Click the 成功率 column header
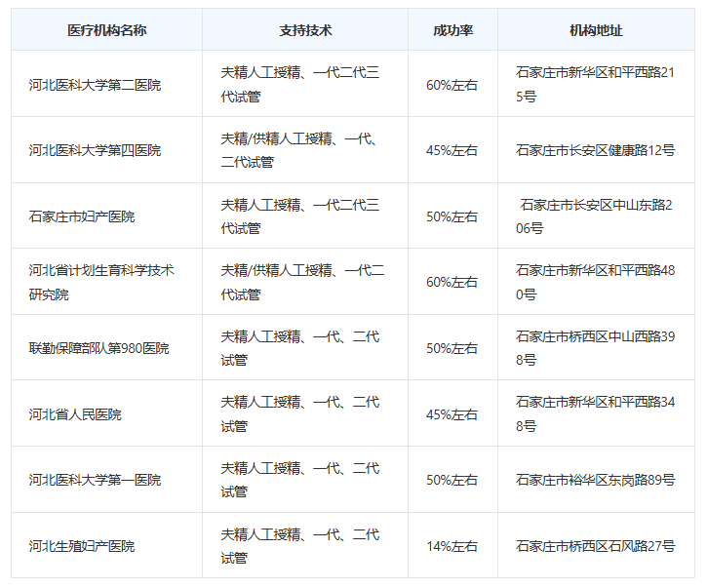The width and height of the screenshot is (707, 588). click(452, 30)
